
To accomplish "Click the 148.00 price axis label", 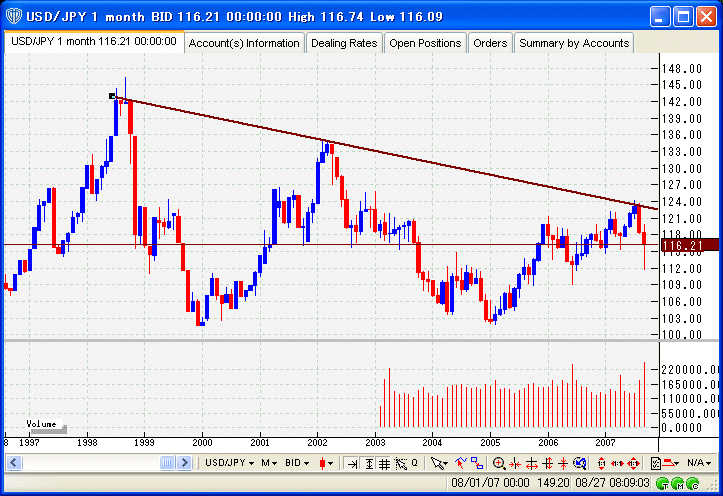I will pos(682,69).
